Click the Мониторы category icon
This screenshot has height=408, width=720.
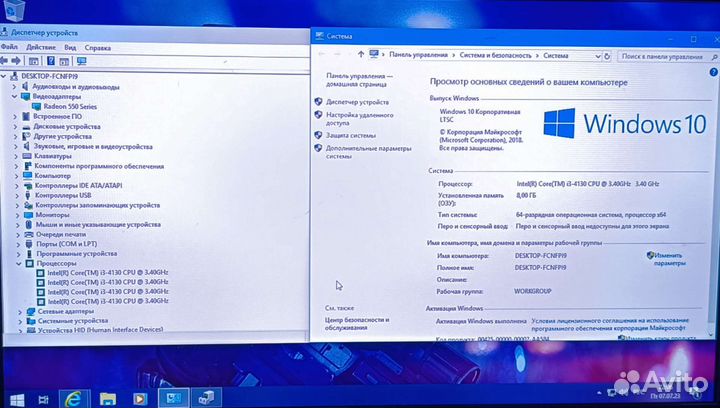coord(28,215)
